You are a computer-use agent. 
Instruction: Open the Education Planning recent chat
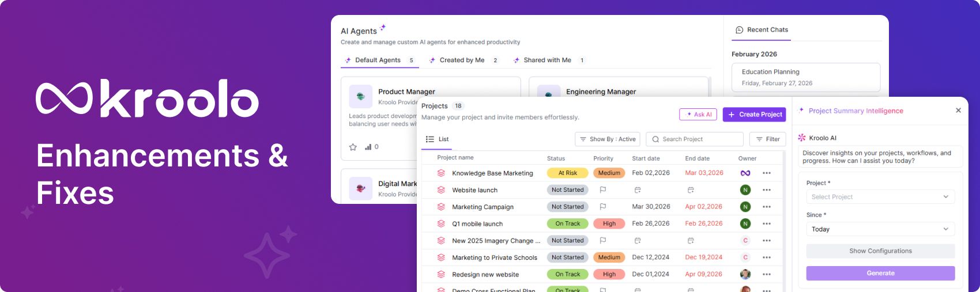pos(806,77)
